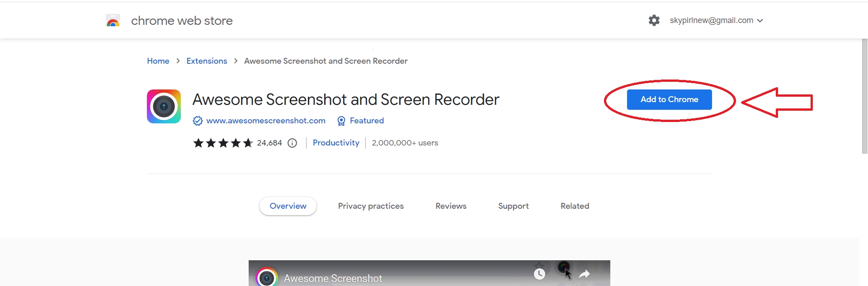Click the page's vertical scrollbar thumb
Viewport: 868px width, 286px height.
864,96
